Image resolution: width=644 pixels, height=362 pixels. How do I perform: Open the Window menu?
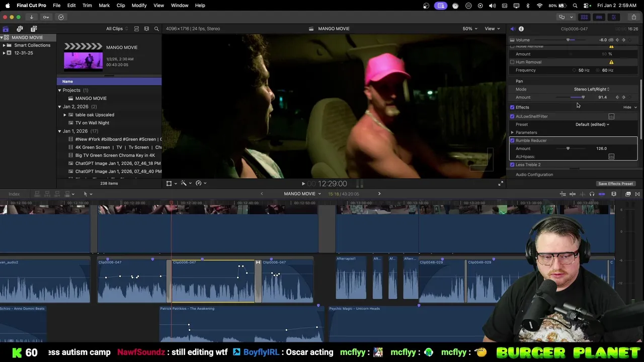[x=180, y=5]
